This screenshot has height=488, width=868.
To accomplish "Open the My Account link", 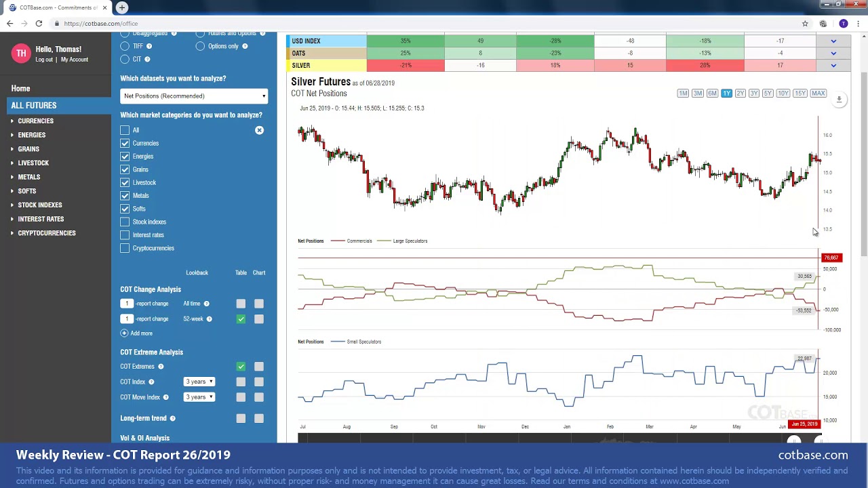I will pyautogui.click(x=75, y=60).
